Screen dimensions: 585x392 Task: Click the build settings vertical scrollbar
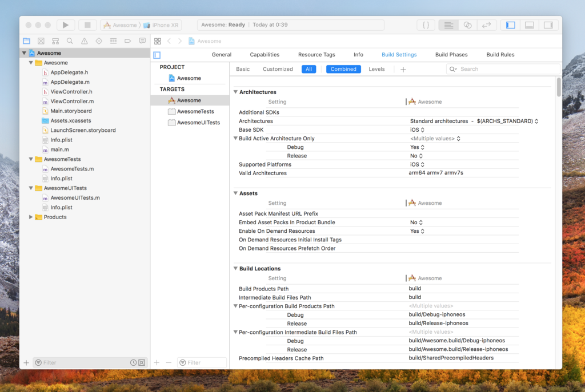[559, 87]
